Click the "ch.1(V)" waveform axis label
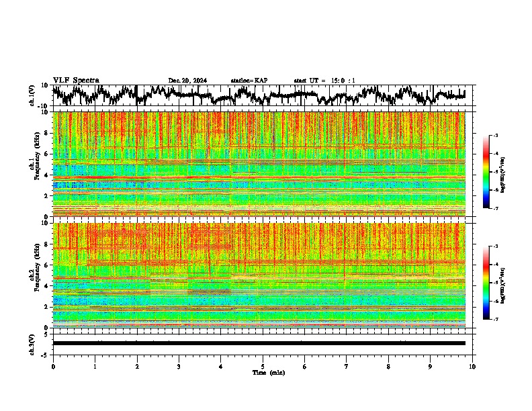Image resolution: width=532 pixels, height=411 pixels. (x=32, y=95)
